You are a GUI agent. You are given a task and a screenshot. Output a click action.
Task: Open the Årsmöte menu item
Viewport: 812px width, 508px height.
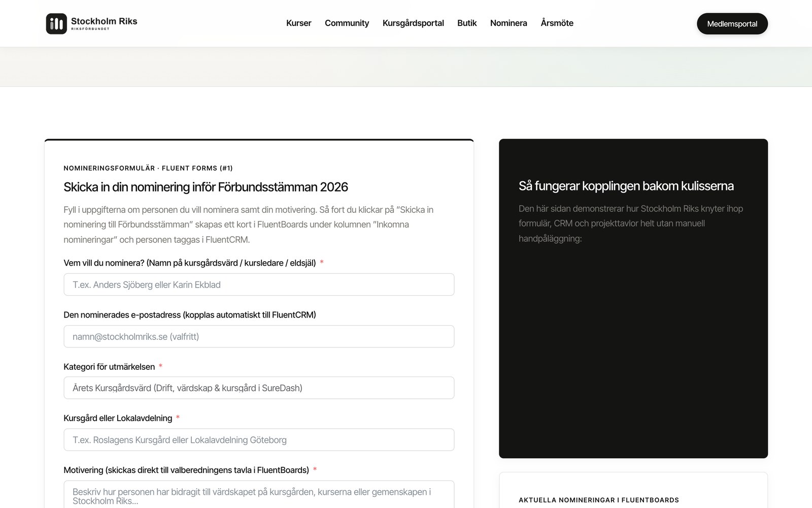(557, 23)
